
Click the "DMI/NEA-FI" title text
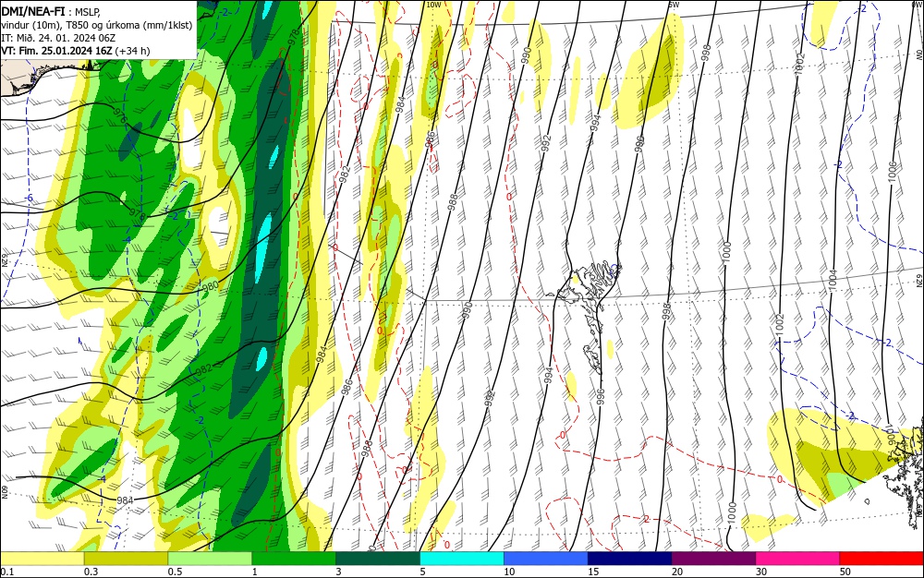33,11
